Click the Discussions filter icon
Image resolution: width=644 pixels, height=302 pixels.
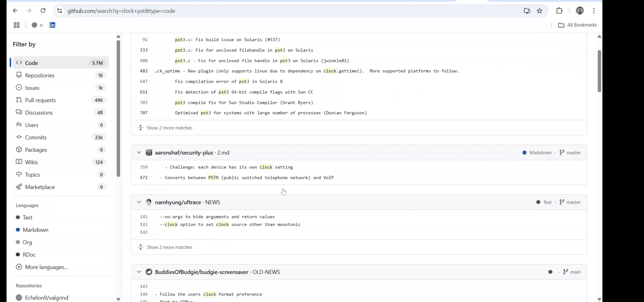tap(19, 112)
